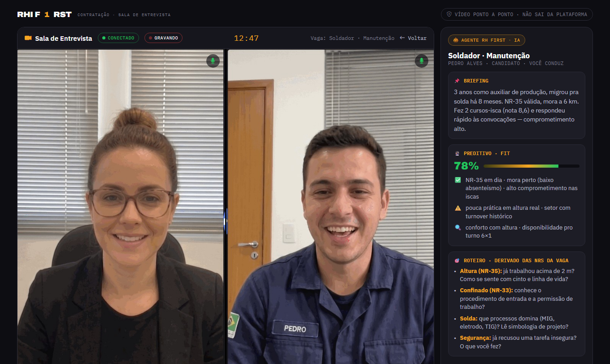Click the CONECTADO status badge
The height and width of the screenshot is (364, 610).
[x=118, y=38]
